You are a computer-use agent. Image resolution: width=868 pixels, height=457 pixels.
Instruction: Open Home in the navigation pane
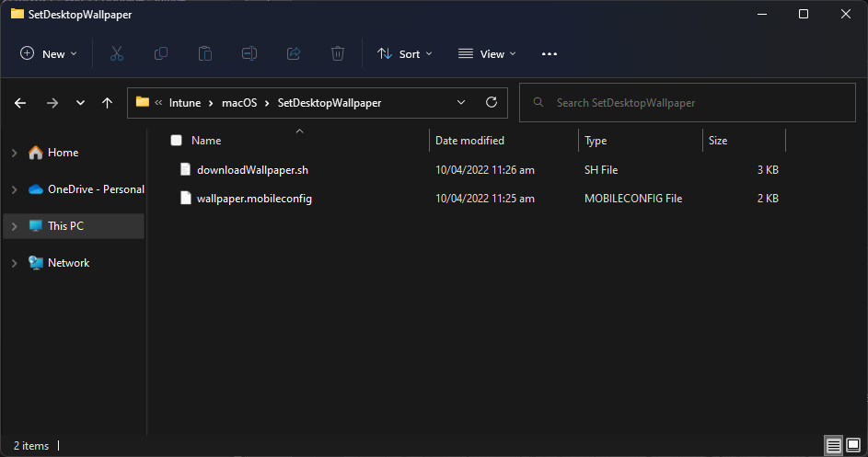tap(64, 153)
